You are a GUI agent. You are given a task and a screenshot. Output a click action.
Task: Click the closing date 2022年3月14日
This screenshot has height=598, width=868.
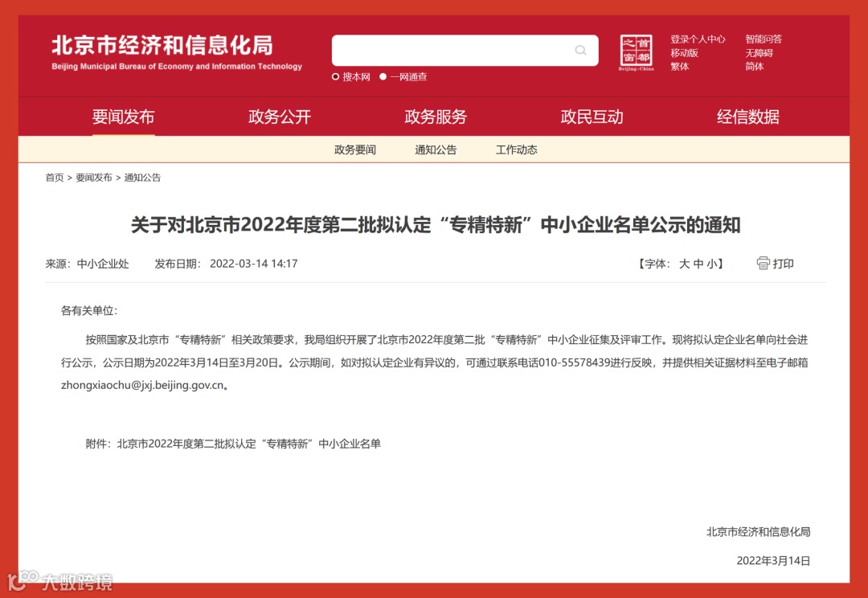click(773, 560)
